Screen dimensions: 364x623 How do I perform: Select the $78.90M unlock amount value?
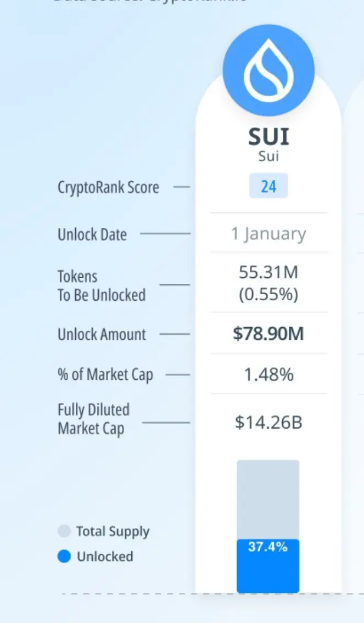268,334
